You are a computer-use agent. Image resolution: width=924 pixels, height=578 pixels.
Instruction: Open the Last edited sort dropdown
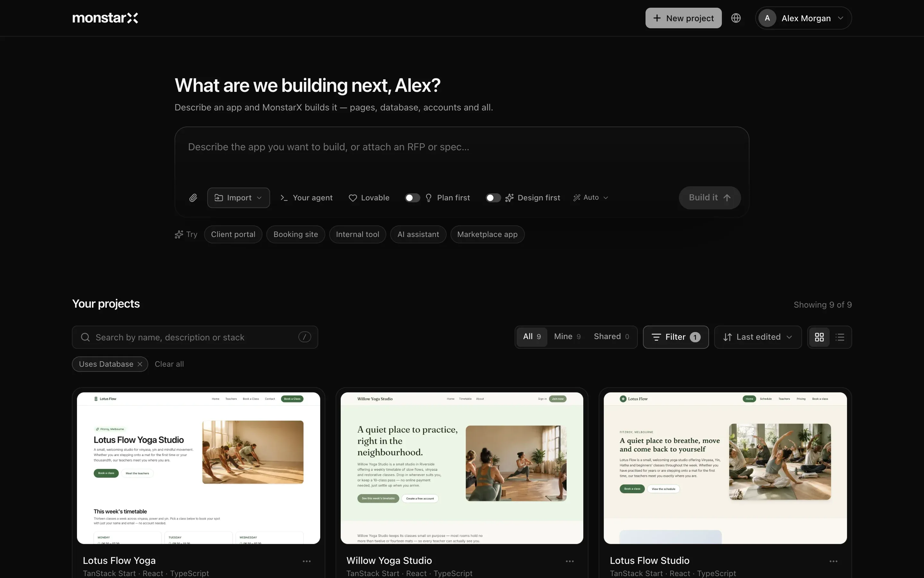(x=757, y=337)
